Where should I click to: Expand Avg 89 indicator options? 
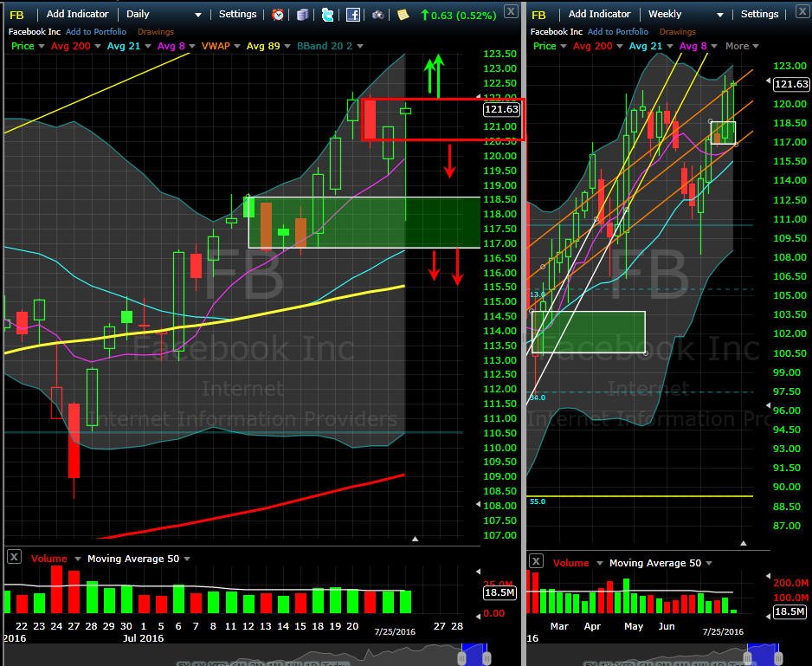[x=287, y=46]
